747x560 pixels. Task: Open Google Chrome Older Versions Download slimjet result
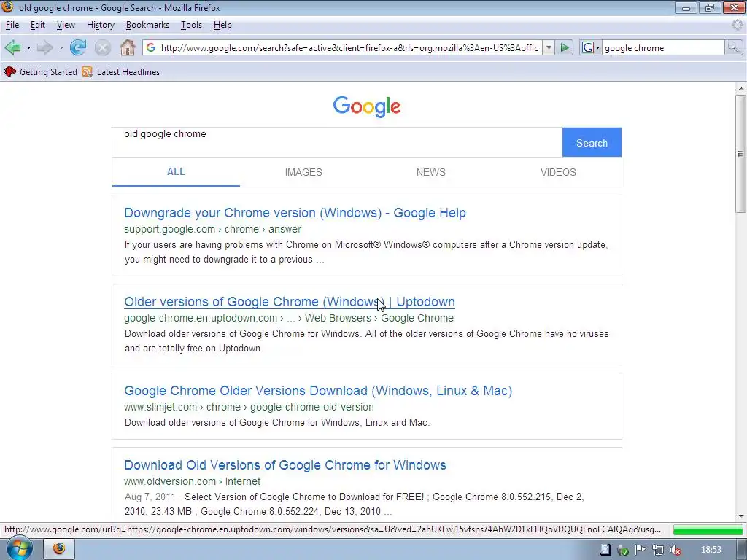pyautogui.click(x=318, y=391)
